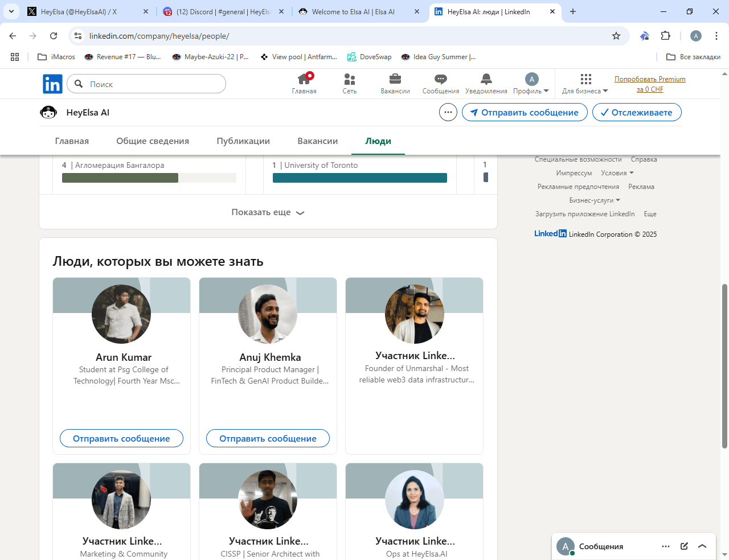Open the Chrome profile avatar icon
The width and height of the screenshot is (729, 560).
(696, 36)
